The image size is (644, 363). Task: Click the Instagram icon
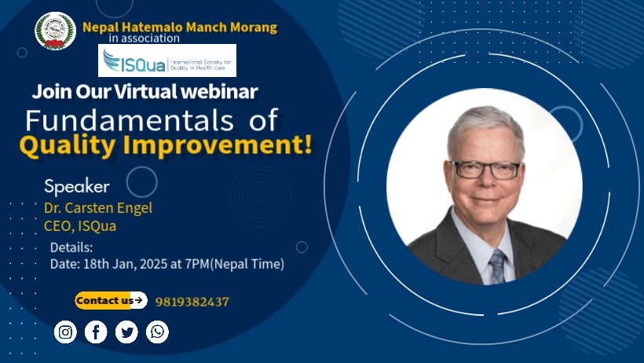click(x=65, y=332)
